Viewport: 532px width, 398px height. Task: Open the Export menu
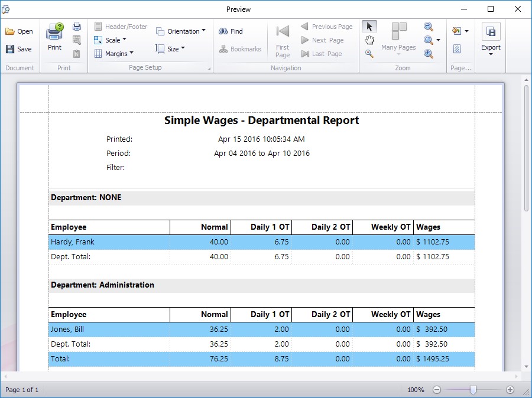click(x=491, y=40)
